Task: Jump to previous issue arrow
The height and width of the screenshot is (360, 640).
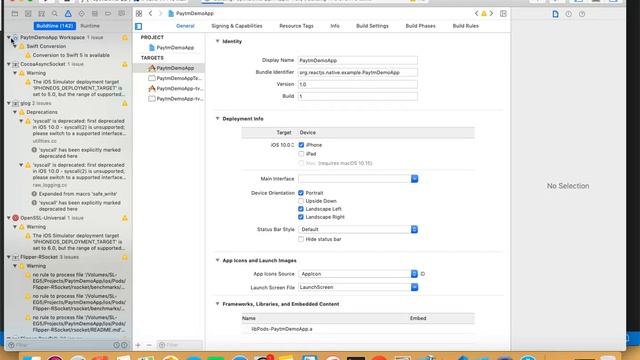Action: (x=476, y=13)
